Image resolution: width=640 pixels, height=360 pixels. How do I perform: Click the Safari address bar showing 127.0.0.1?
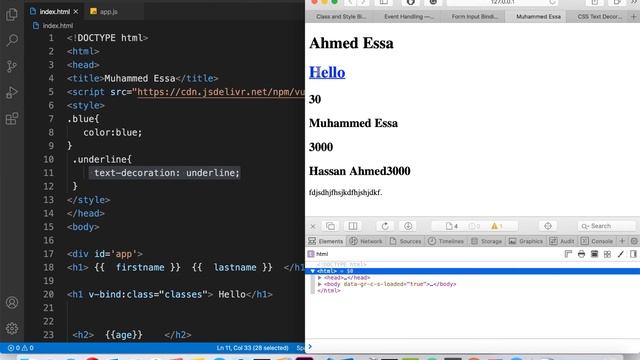pyautogui.click(x=502, y=2)
